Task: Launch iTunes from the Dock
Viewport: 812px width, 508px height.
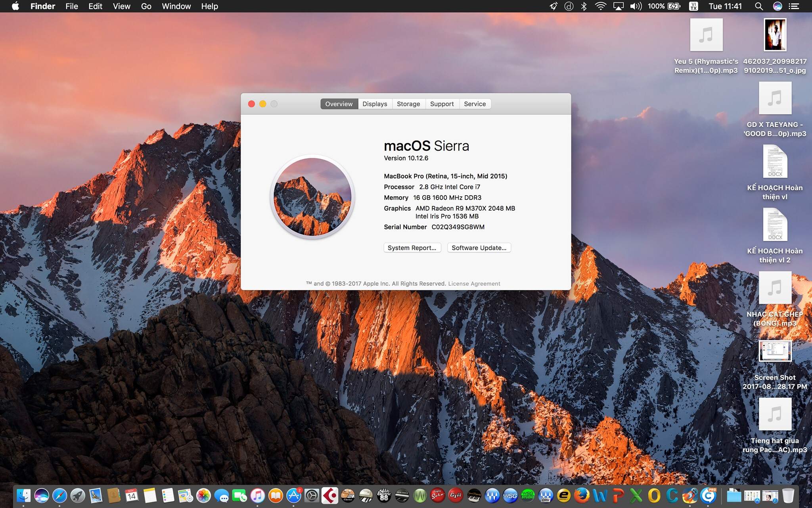Action: click(x=257, y=495)
